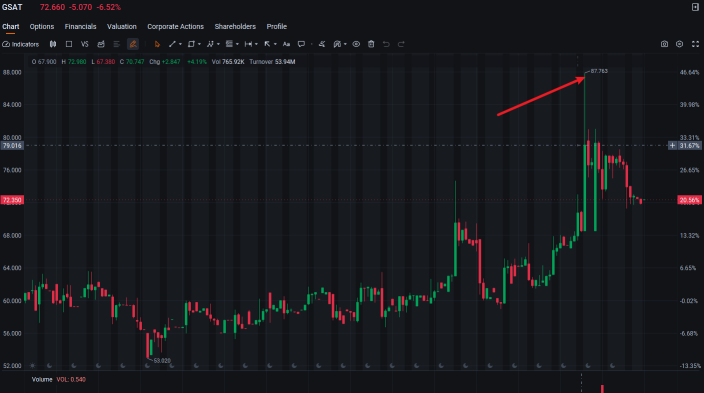Expand the shape tool dropdown arrow
Viewport: 704px width, 393px height.
(199, 44)
